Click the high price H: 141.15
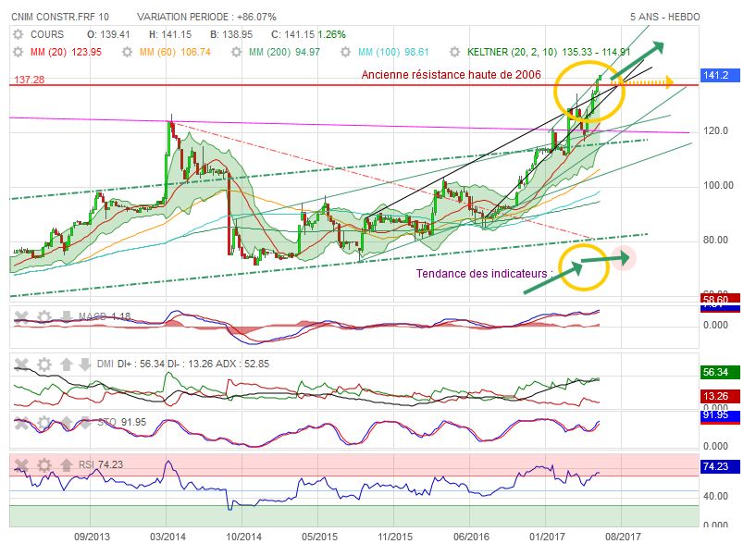This screenshot has height=544, width=756. point(170,35)
